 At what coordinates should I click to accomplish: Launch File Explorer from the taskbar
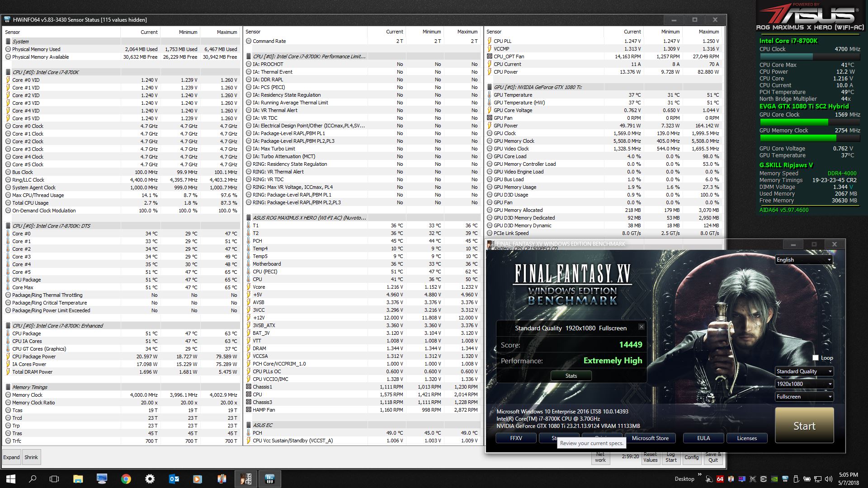click(x=78, y=479)
